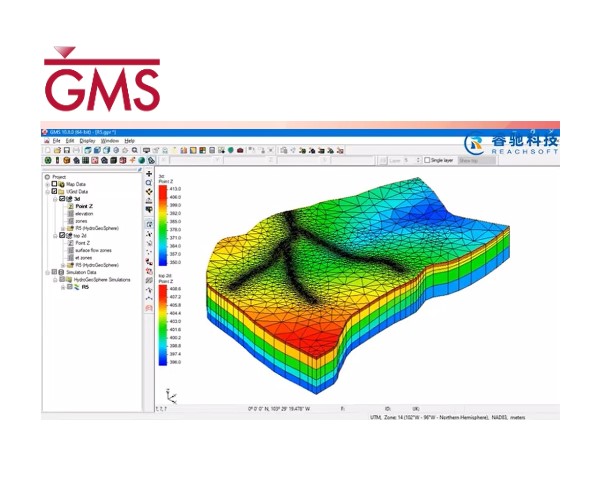Screen dimensions: 600x477
Task: Click the Save disk icon in toolbar
Action: [x=65, y=150]
